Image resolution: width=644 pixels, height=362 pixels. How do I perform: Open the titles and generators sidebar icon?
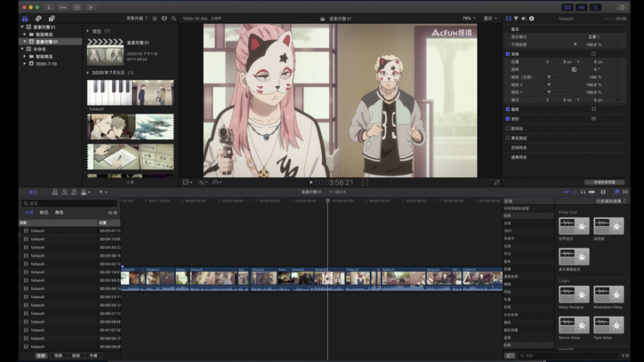coord(52,19)
